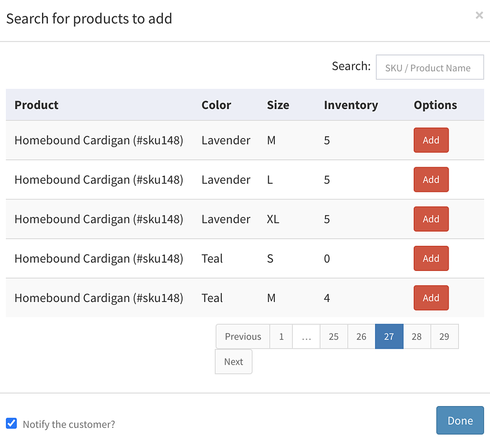
Task: Open page 25 of results
Action: click(x=334, y=336)
